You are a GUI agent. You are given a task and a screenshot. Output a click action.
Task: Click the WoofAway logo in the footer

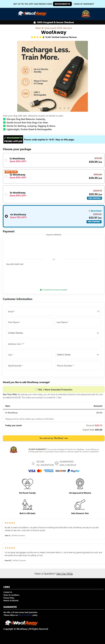[x=21, y=623]
